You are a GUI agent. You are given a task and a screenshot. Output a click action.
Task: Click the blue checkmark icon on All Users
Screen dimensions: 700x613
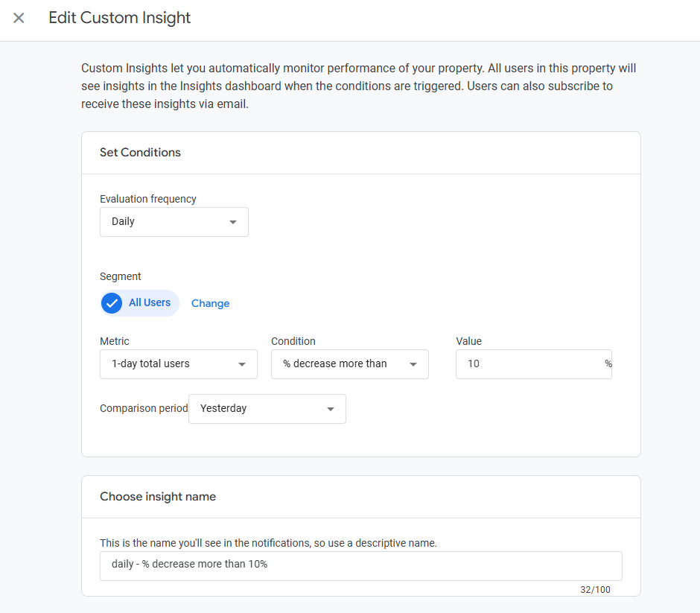112,303
